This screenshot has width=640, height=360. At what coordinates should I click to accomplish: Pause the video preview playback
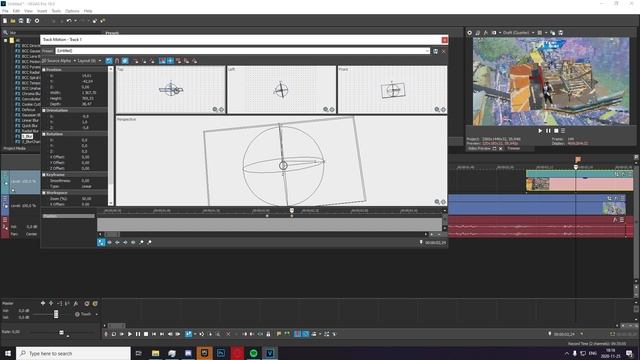[548, 131]
